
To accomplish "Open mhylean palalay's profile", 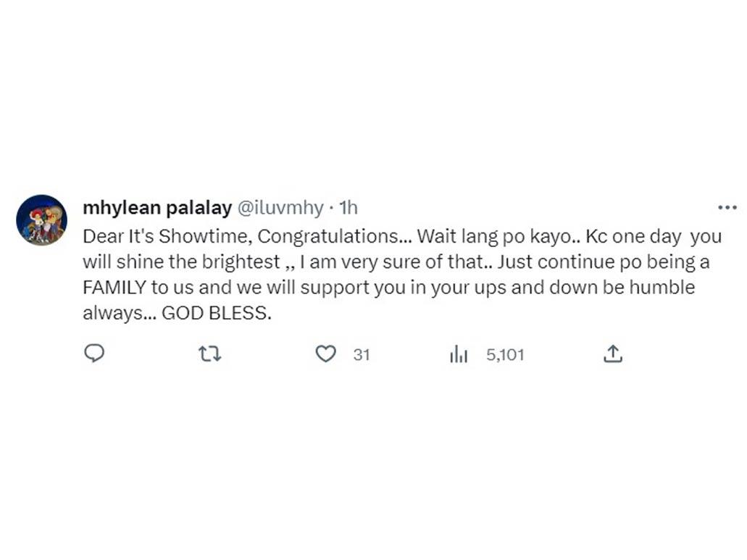I will (x=157, y=207).
